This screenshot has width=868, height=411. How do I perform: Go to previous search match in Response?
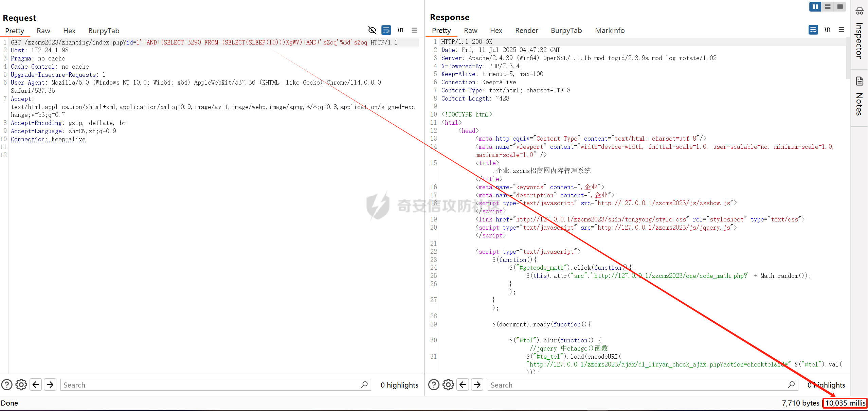(x=463, y=385)
